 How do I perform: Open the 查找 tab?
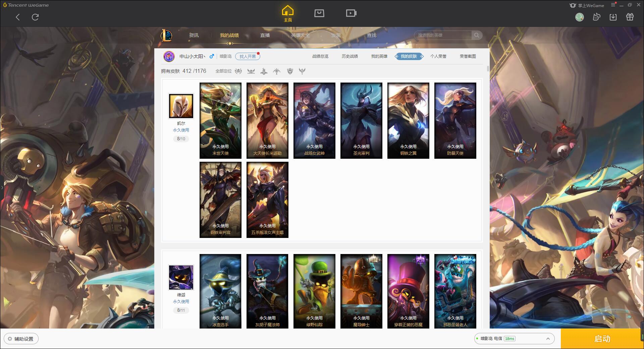click(x=372, y=35)
